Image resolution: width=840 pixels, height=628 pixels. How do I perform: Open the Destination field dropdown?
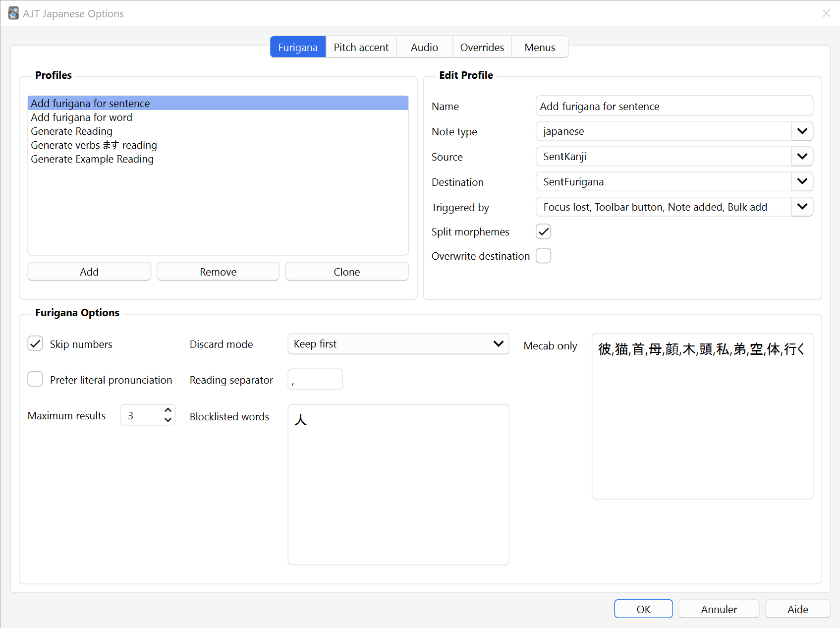click(x=674, y=182)
